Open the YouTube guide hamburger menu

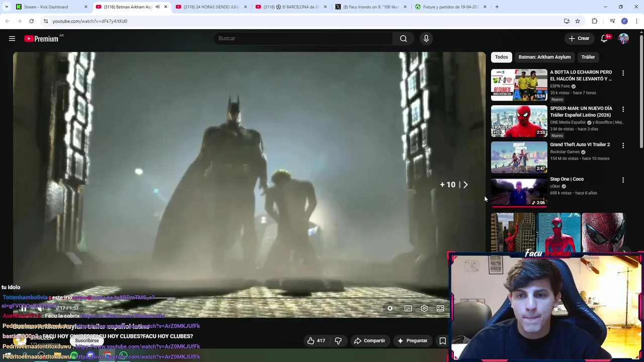click(12, 39)
